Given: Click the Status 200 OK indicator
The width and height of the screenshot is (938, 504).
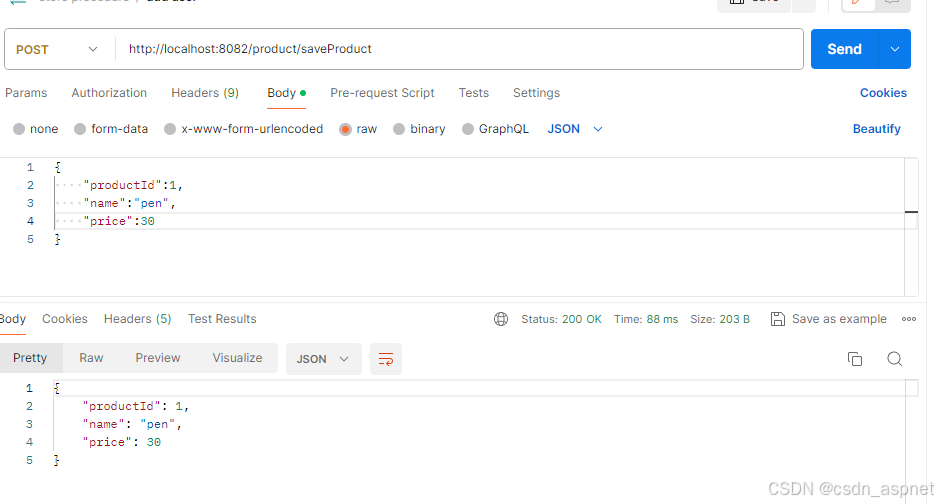Looking at the screenshot, I should 561,319.
